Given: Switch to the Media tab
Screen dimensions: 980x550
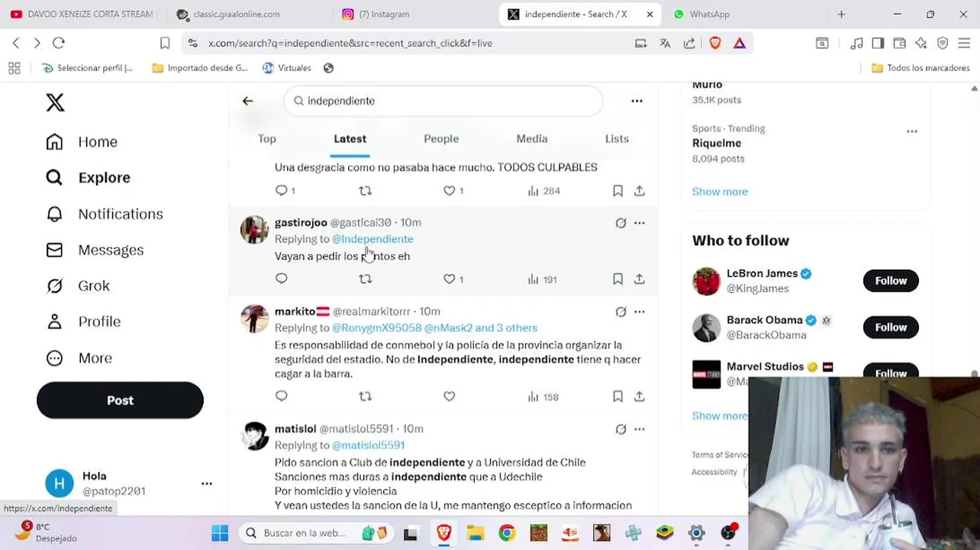Looking at the screenshot, I should click(532, 139).
